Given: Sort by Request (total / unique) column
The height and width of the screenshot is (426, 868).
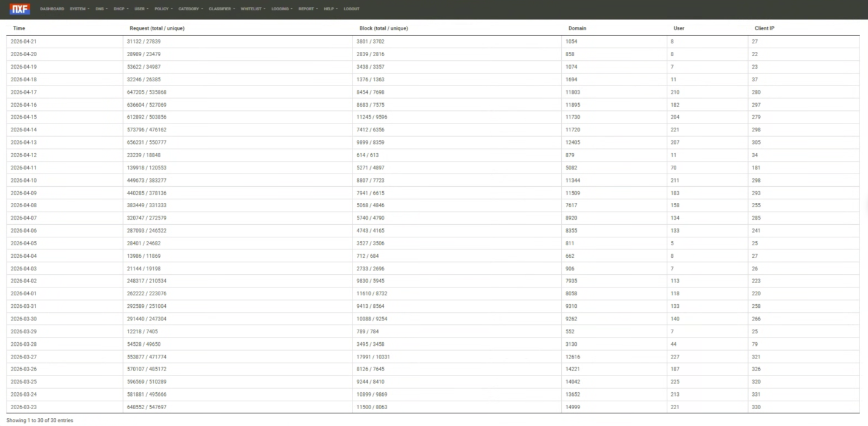Looking at the screenshot, I should click(x=157, y=28).
